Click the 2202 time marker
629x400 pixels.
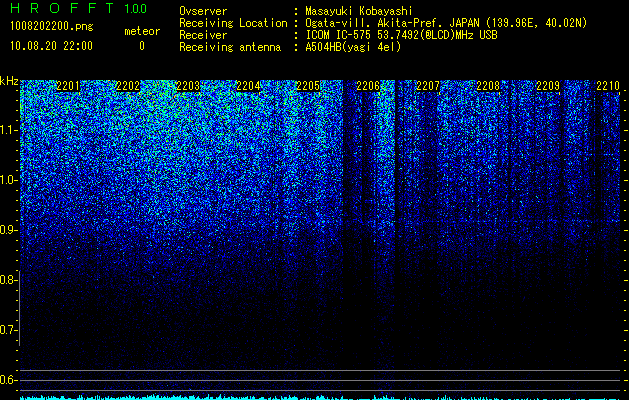click(x=128, y=86)
